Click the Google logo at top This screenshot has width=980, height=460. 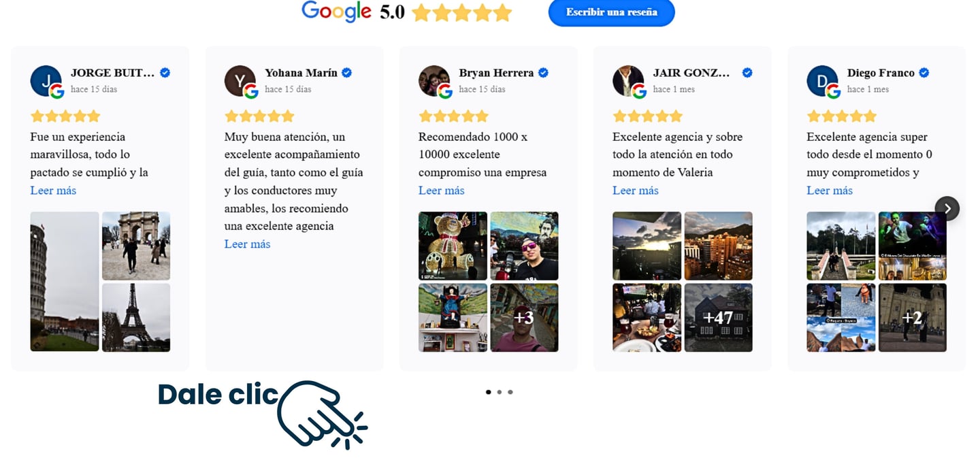[x=336, y=12]
